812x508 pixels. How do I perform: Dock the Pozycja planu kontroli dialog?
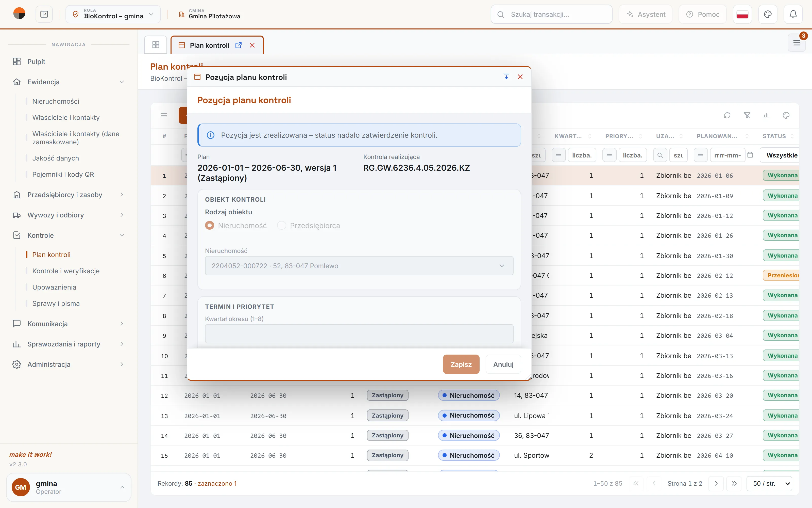click(x=506, y=77)
